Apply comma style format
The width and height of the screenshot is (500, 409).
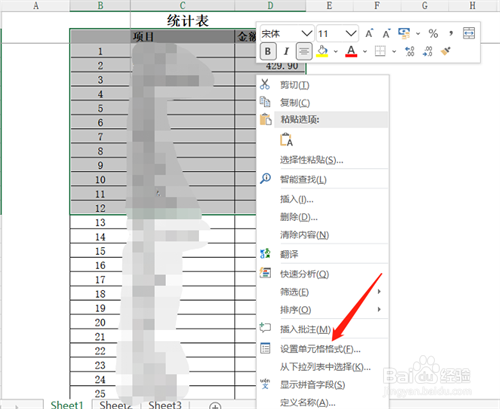451,33
